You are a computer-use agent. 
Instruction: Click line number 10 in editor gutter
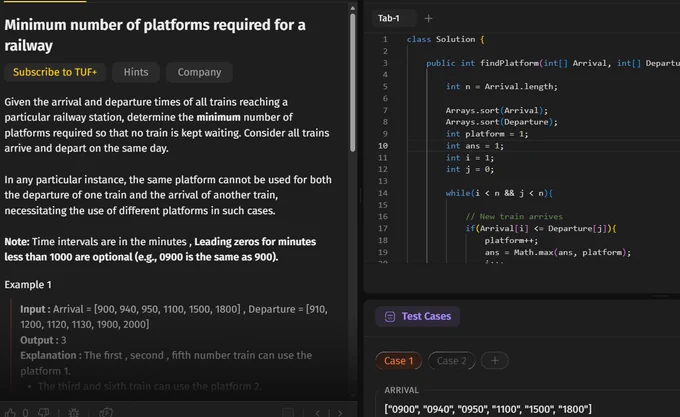point(383,146)
